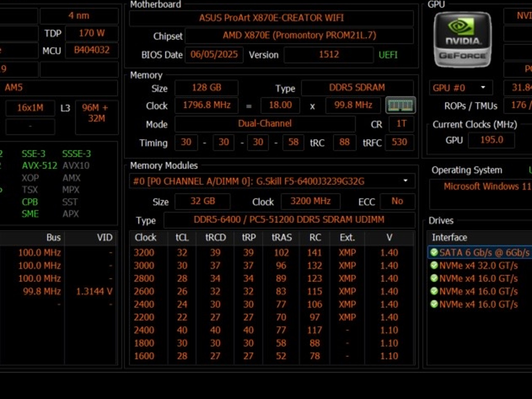
Task: Click Microsoft Windows 11 operating system text
Action: pos(488,187)
